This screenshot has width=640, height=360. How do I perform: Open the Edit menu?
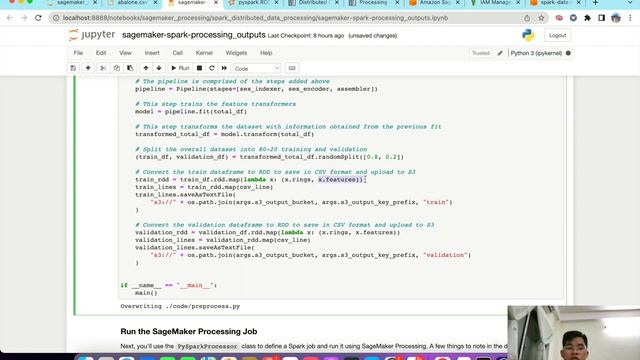point(101,53)
